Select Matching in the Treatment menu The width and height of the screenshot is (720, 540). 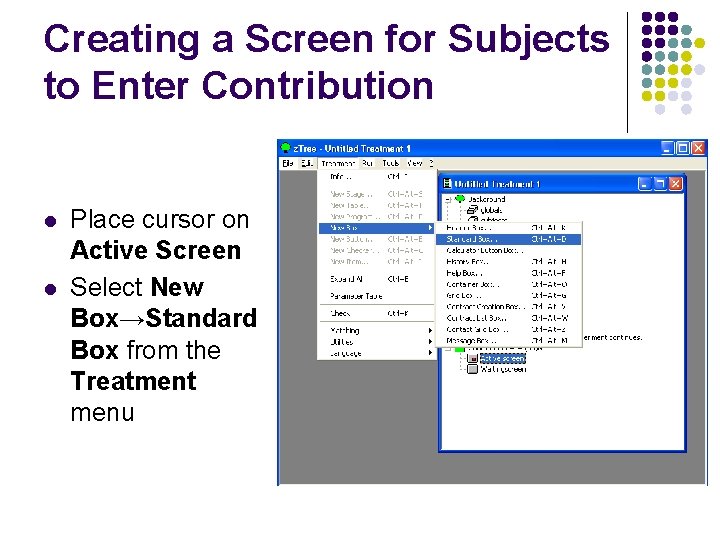pyautogui.click(x=376, y=331)
